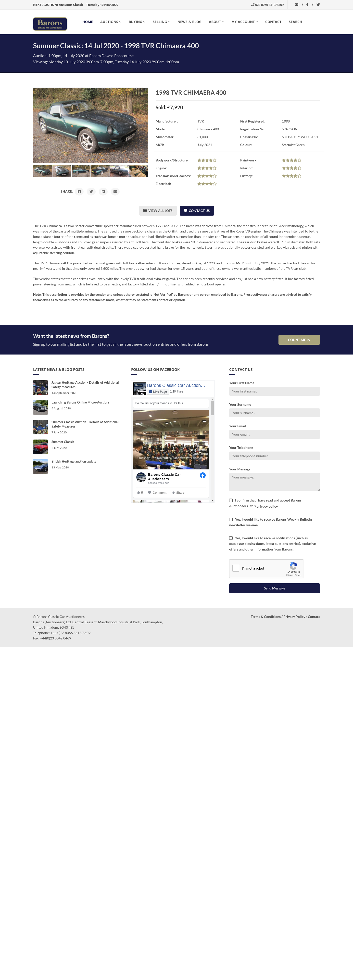
Task: Open Facebook icon in the top bar
Action: (307, 5)
